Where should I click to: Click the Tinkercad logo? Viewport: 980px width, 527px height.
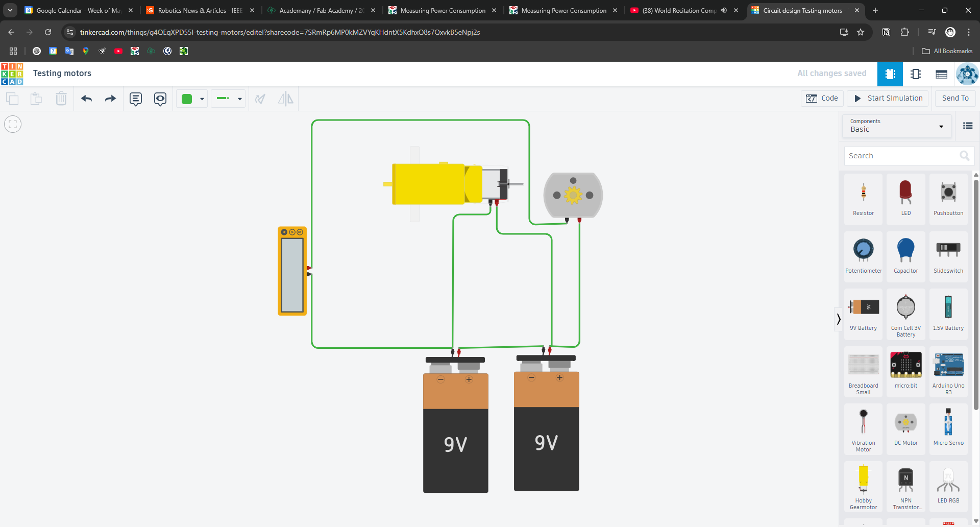click(12, 74)
